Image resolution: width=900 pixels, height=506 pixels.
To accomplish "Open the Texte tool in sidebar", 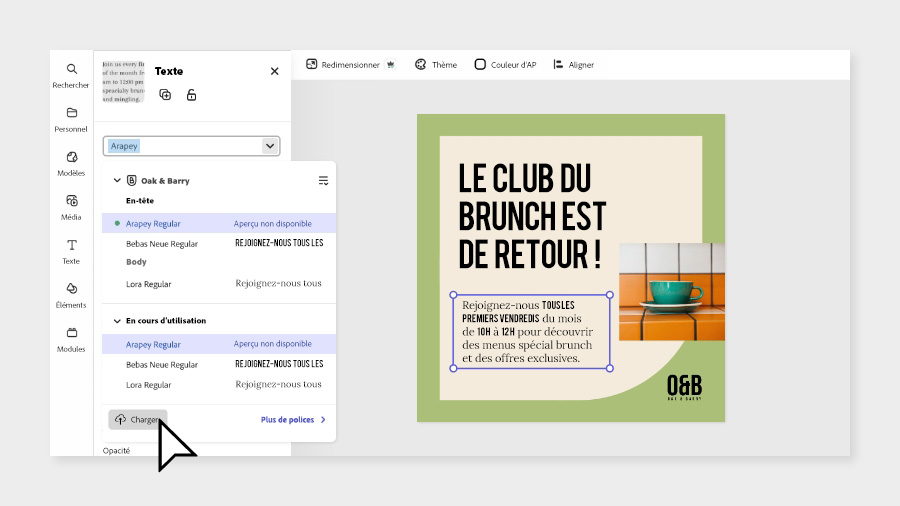I will click(71, 252).
